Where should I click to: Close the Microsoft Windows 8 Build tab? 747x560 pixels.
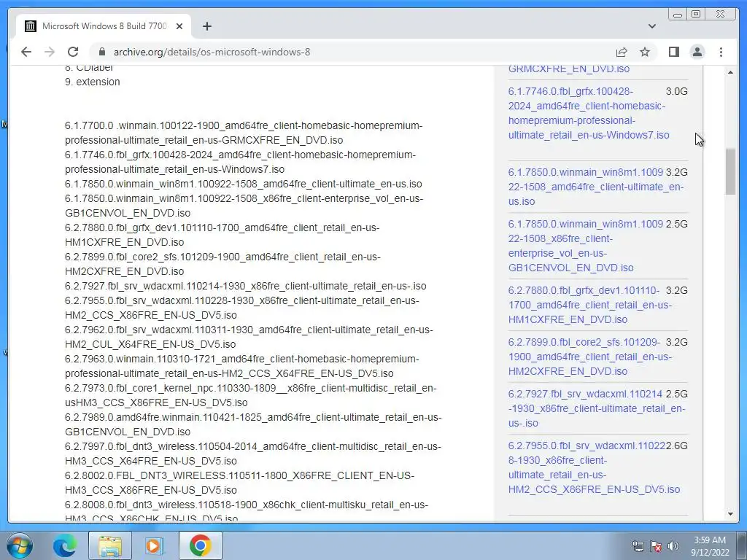click(x=179, y=26)
